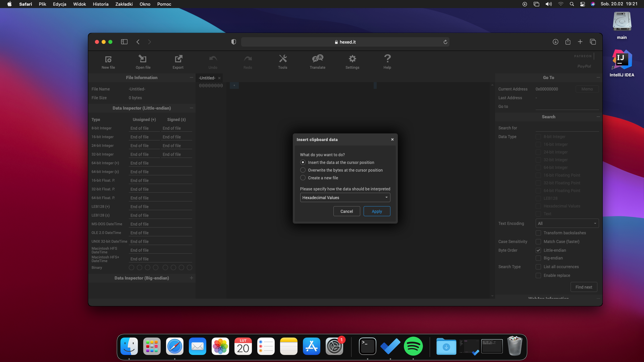Select Overwrite bytes at cursor position
Viewport: 644px width, 362px height.
303,170
